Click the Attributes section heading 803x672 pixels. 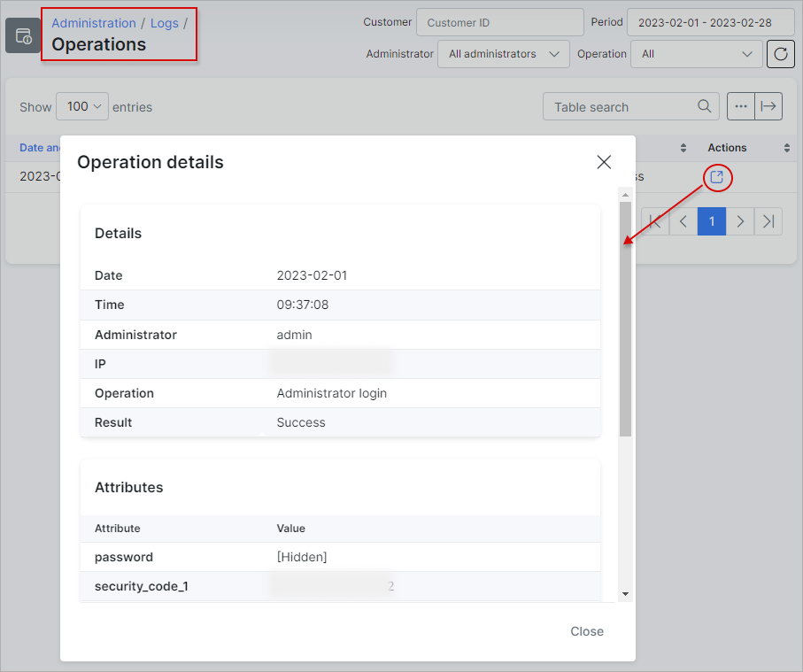coord(129,487)
